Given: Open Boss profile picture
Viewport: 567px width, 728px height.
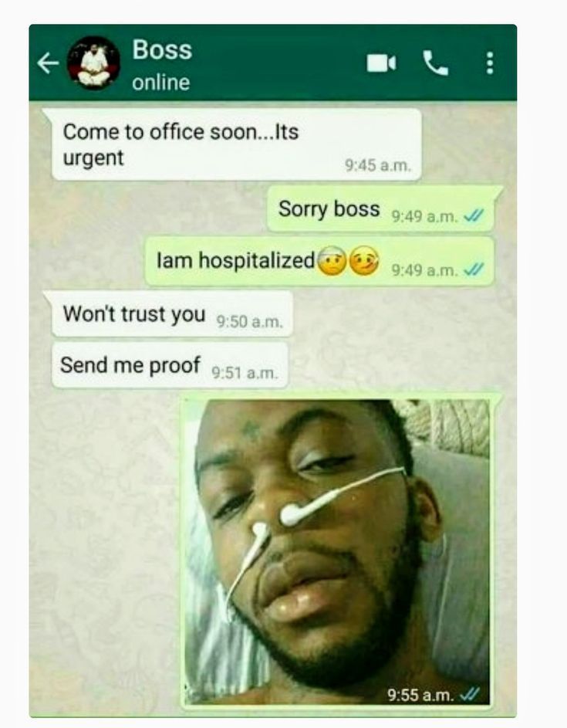Looking at the screenshot, I should 94,63.
